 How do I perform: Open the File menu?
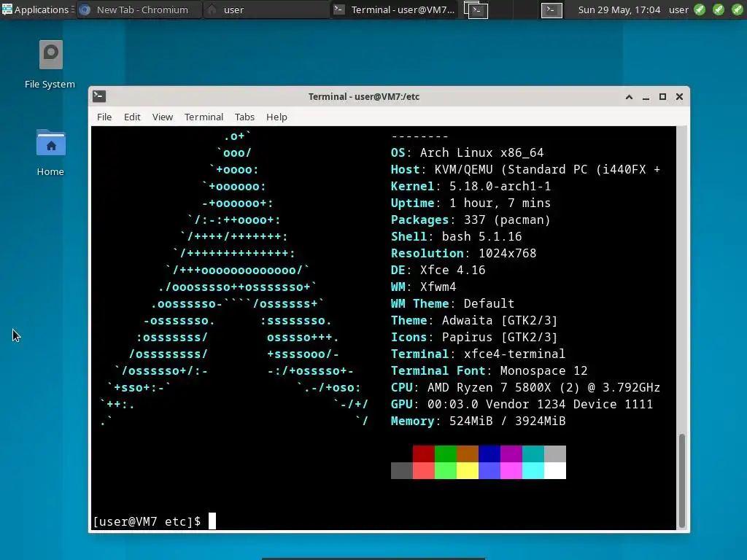pyautogui.click(x=104, y=117)
